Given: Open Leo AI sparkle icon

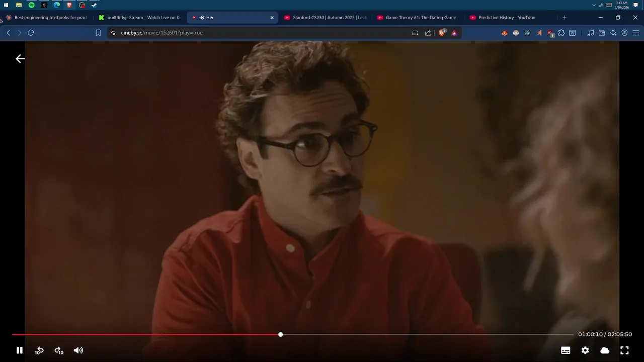Looking at the screenshot, I should click(613, 33).
